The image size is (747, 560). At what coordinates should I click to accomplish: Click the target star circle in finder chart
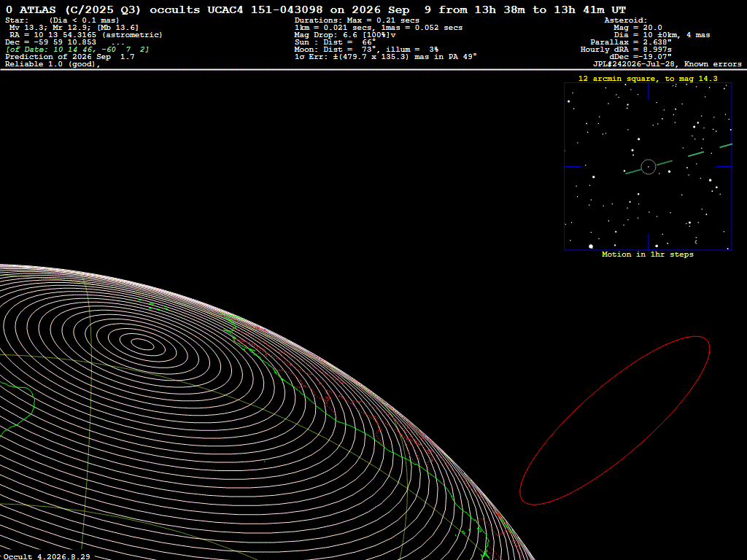(x=649, y=167)
